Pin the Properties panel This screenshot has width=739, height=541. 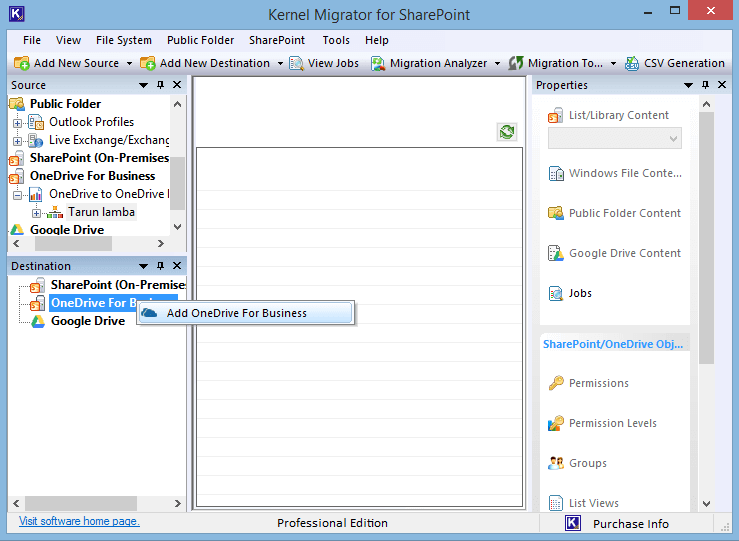pos(705,85)
